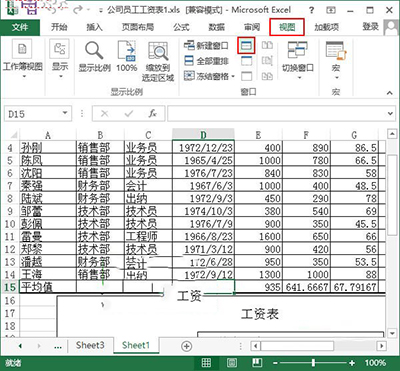Reset zoom with the 100% icon
Viewport: 400px width, 371px height.
(x=127, y=57)
